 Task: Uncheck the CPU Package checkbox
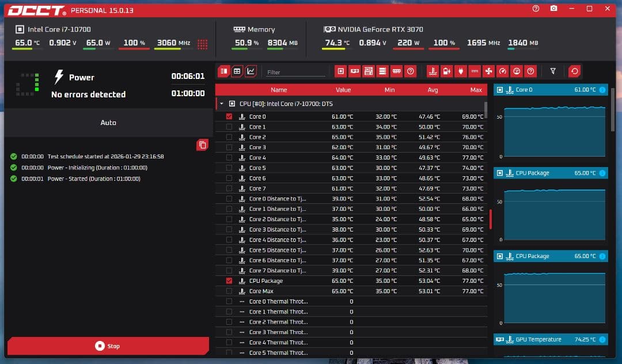229,281
